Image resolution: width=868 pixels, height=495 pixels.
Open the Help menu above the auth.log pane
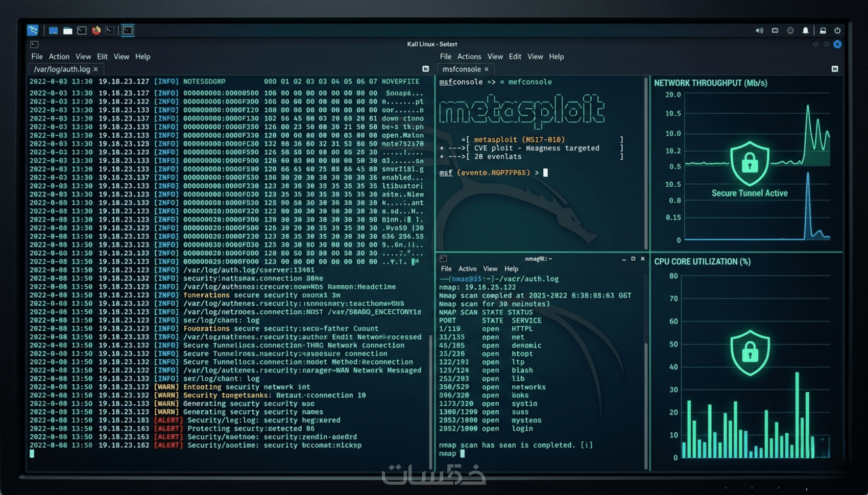142,57
